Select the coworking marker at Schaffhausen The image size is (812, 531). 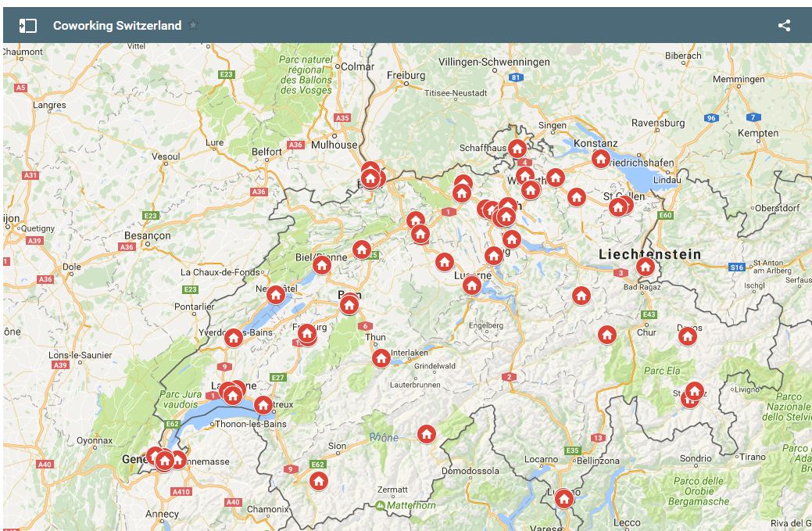517,149
